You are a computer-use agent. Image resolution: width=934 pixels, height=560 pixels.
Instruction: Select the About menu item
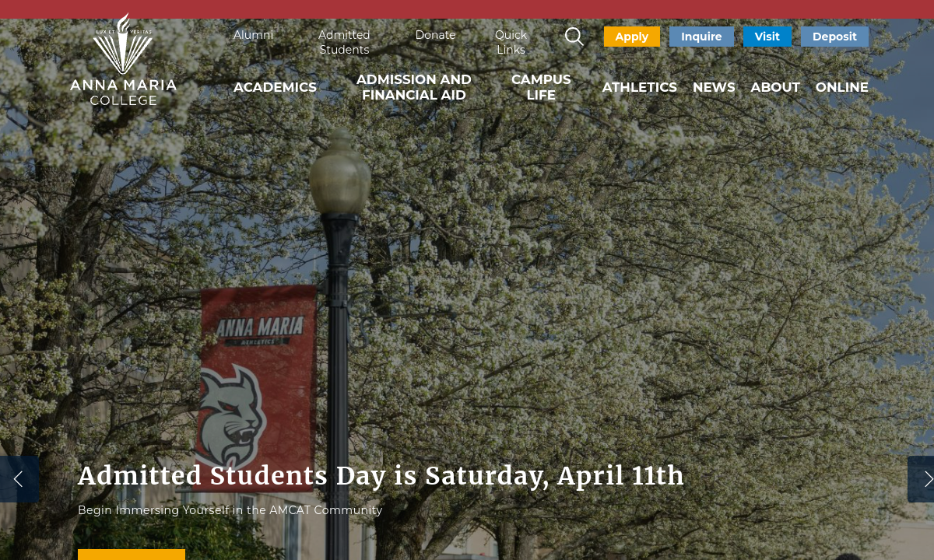(x=774, y=87)
